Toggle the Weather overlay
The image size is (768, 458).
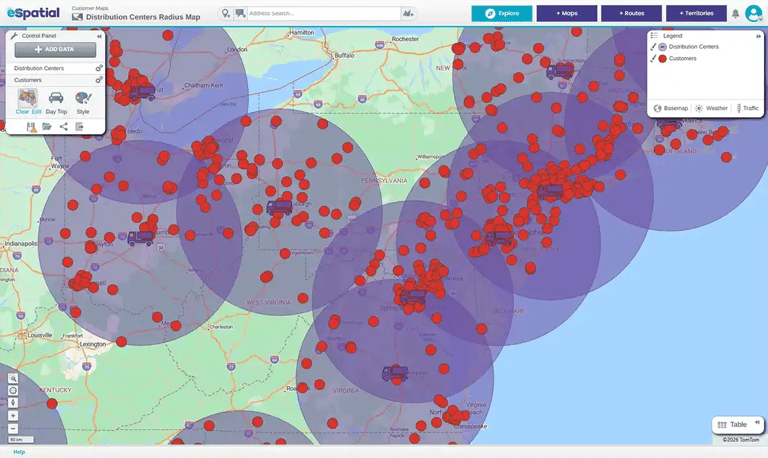[711, 108]
